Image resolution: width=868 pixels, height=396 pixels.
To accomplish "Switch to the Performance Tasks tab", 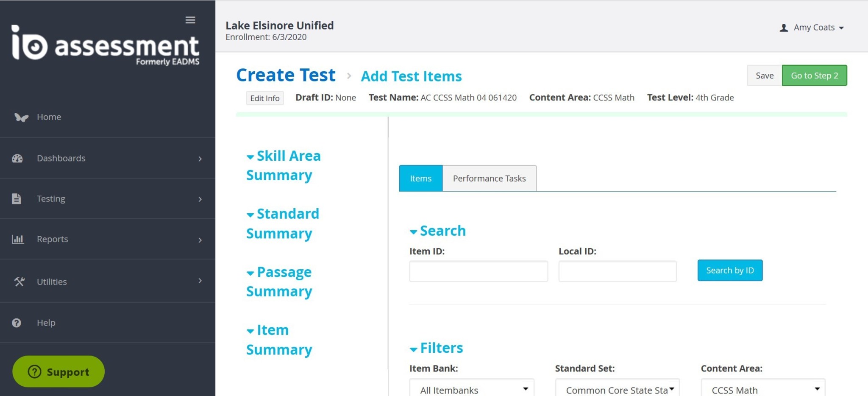I will tap(489, 178).
